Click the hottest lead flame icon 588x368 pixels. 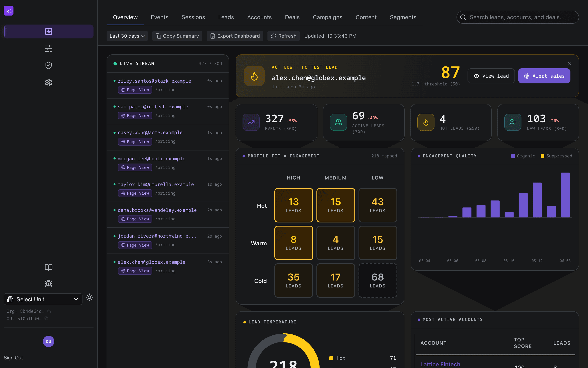(254, 76)
